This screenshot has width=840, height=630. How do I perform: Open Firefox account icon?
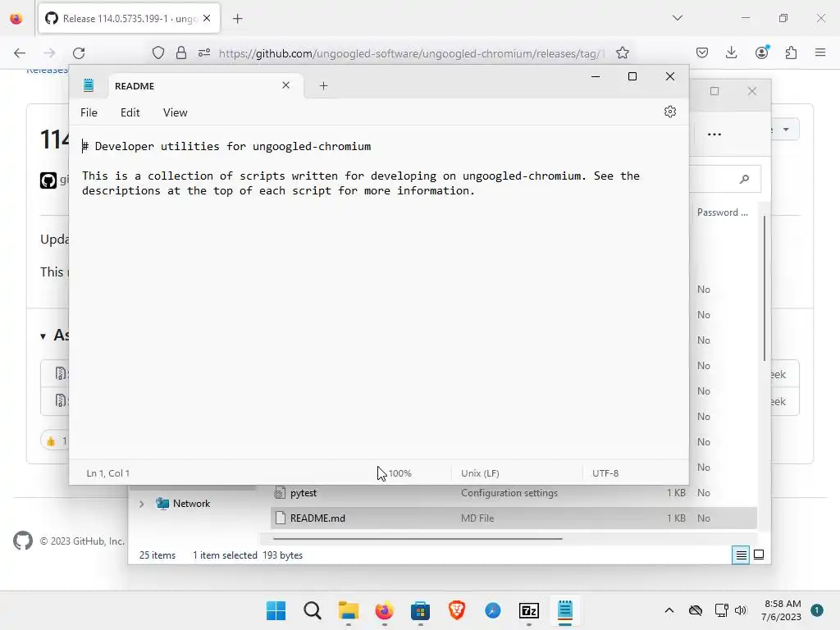(x=761, y=52)
